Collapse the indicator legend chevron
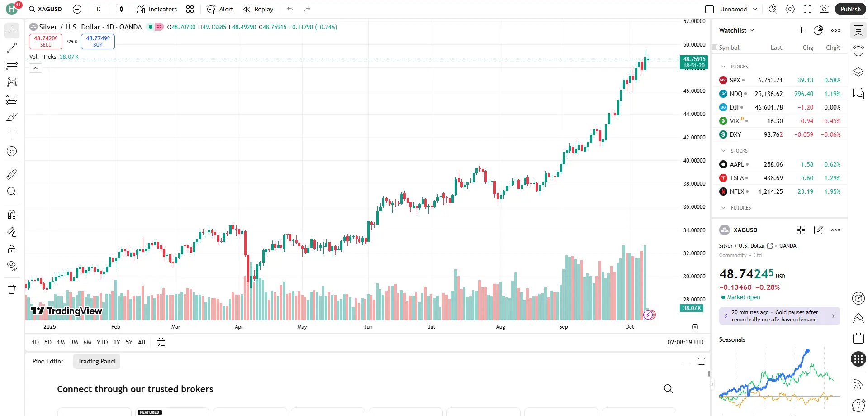868x416 pixels. coord(35,68)
